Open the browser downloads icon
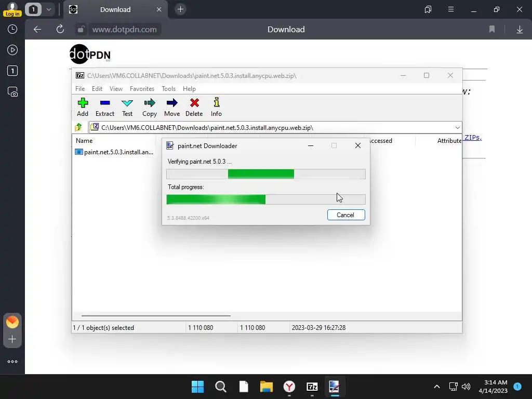 [x=520, y=30]
